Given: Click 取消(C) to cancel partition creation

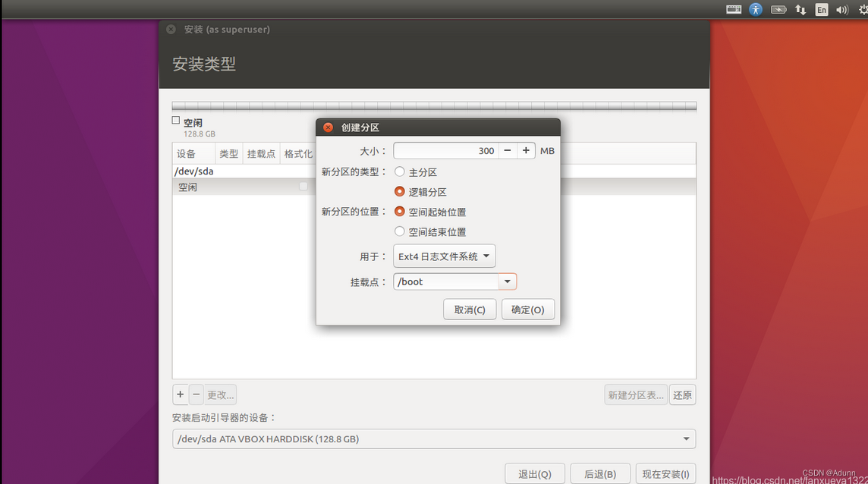Looking at the screenshot, I should (x=470, y=310).
